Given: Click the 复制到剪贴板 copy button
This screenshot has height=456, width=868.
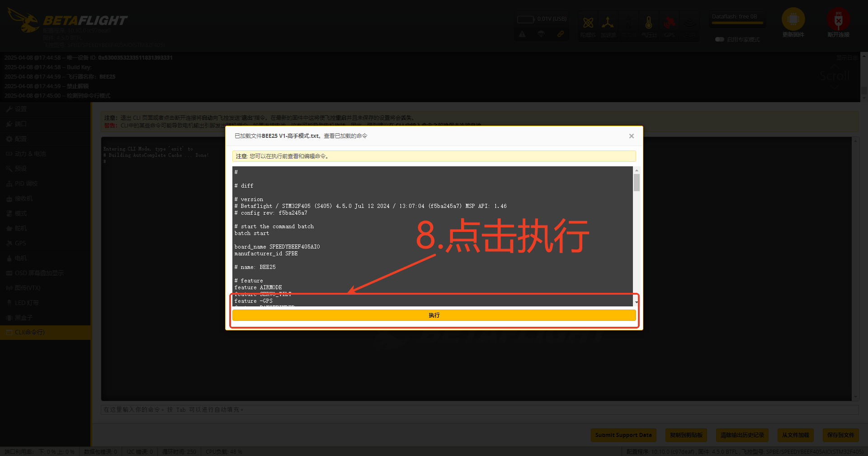Looking at the screenshot, I should [x=686, y=435].
